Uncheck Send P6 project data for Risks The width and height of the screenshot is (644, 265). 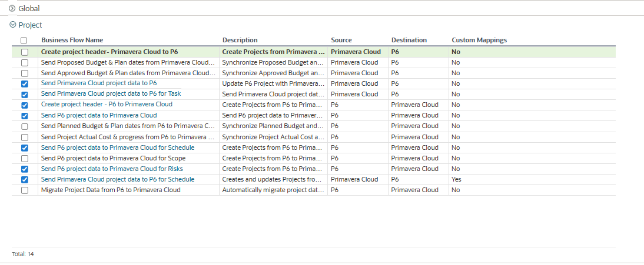click(x=24, y=169)
